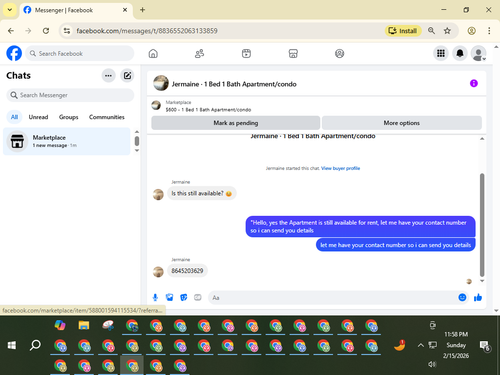Show hidden system tray icons
Screen dimensions: 500x375
point(421,345)
